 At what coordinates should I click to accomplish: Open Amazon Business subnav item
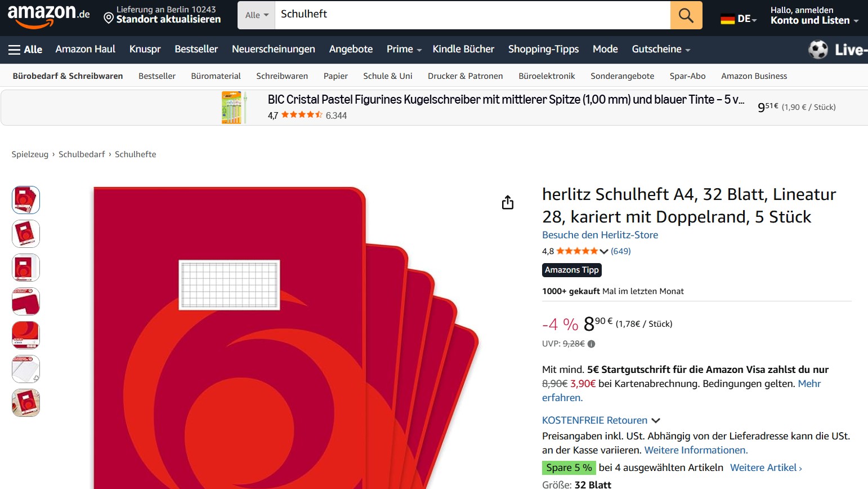tap(754, 76)
